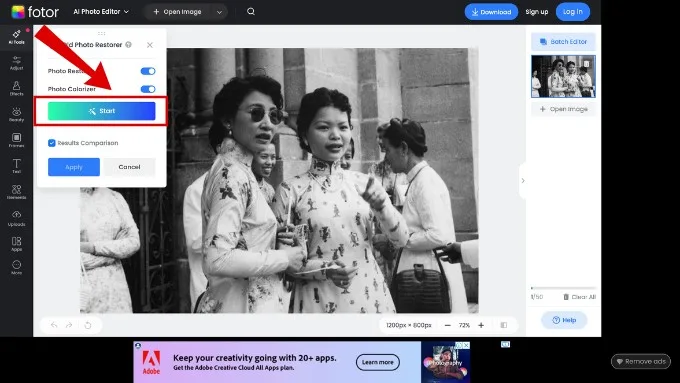Click the Sign up link
The width and height of the screenshot is (680, 383).
click(x=536, y=12)
